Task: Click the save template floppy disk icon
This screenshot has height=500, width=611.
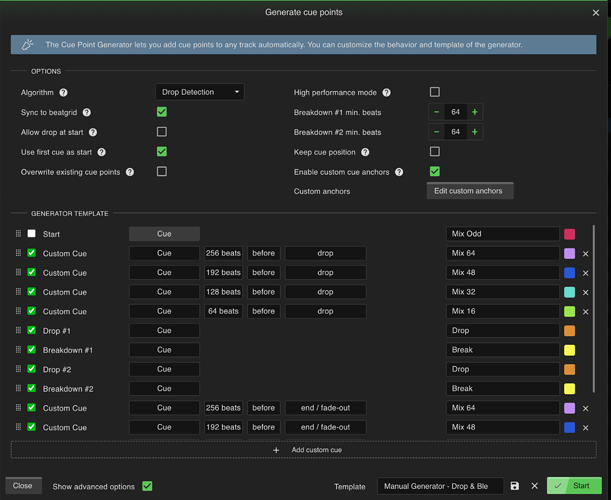Action: point(515,486)
